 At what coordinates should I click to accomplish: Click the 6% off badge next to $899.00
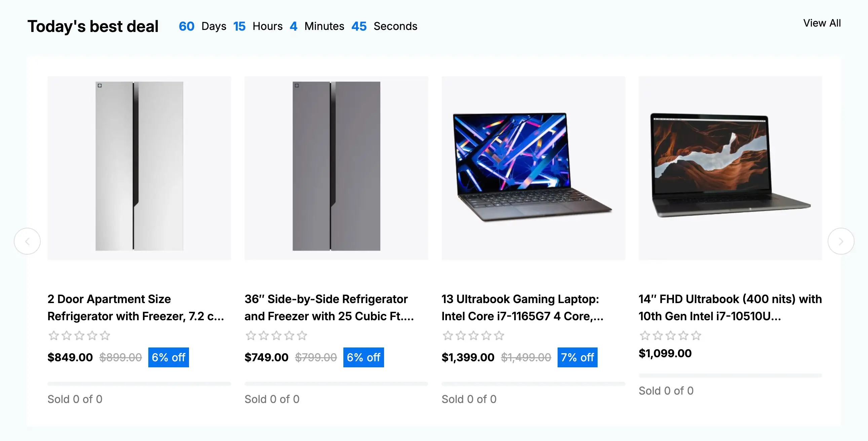[168, 357]
